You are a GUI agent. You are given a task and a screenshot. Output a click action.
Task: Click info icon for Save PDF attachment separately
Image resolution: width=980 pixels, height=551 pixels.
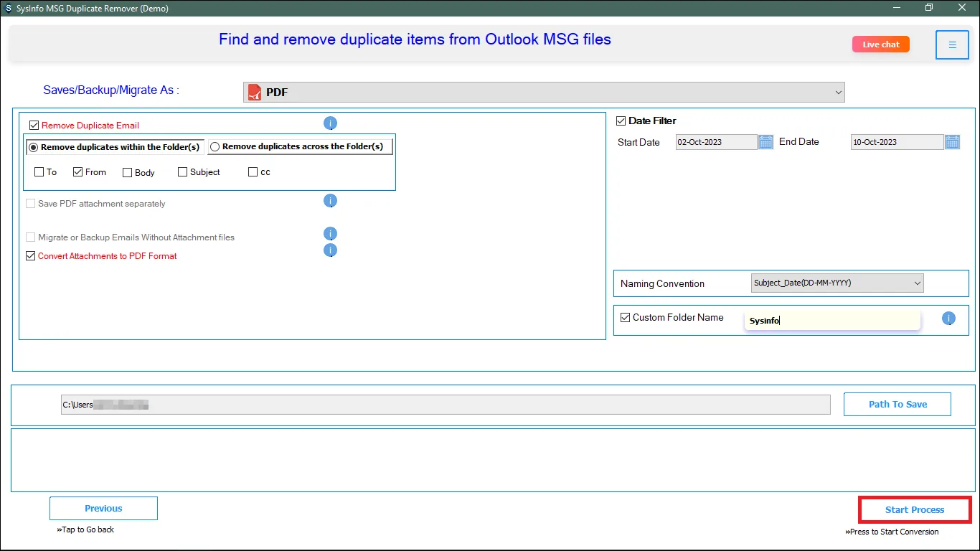pos(330,201)
